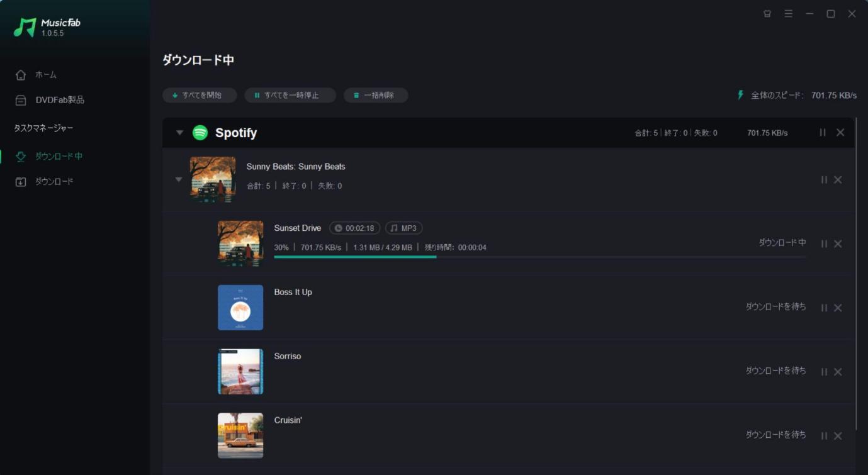Pause the Sunny Beats playlist download
Viewport: 868px width, 475px height.
click(824, 180)
